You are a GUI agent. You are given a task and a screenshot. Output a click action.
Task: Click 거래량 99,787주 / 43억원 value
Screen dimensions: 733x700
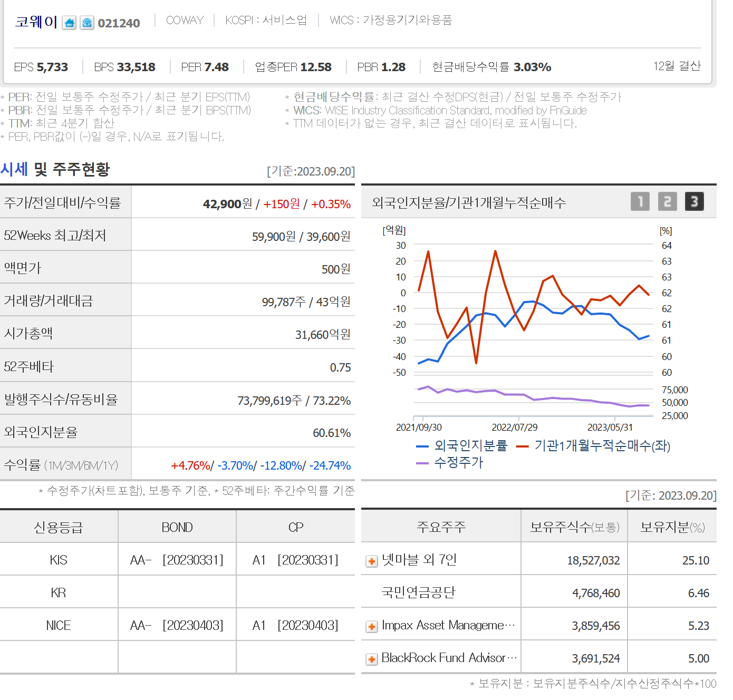[x=306, y=302]
